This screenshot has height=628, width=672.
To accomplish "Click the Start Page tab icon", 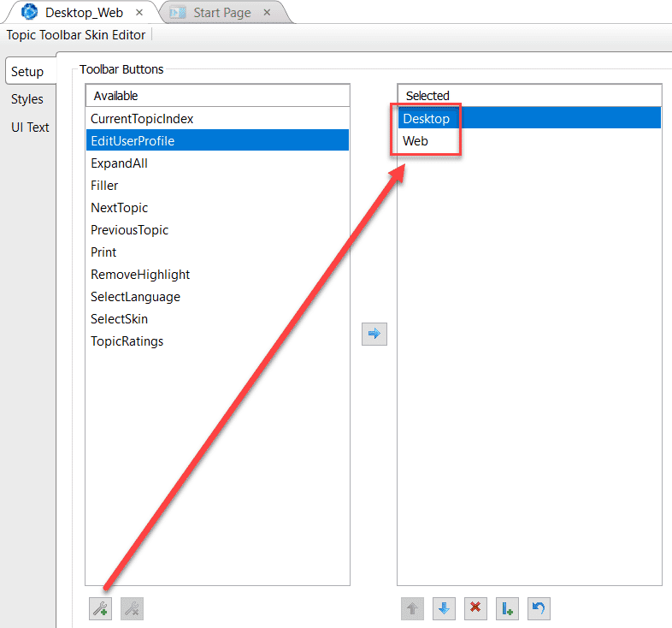I will pos(178,13).
